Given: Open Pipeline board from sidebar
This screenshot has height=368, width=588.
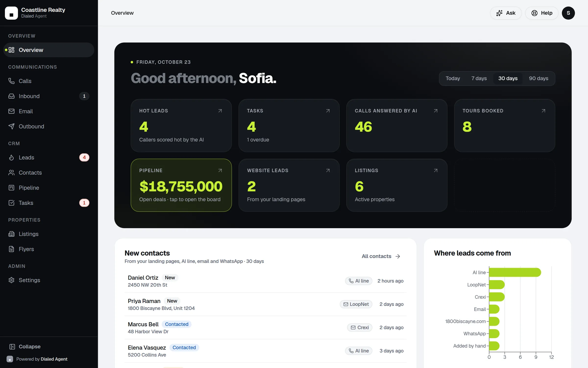Looking at the screenshot, I should coord(49,188).
